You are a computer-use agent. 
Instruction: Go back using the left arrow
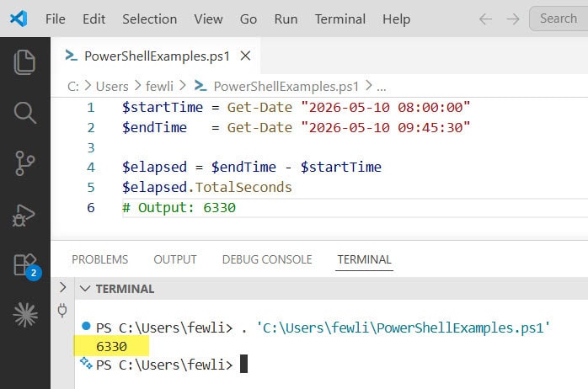(485, 19)
